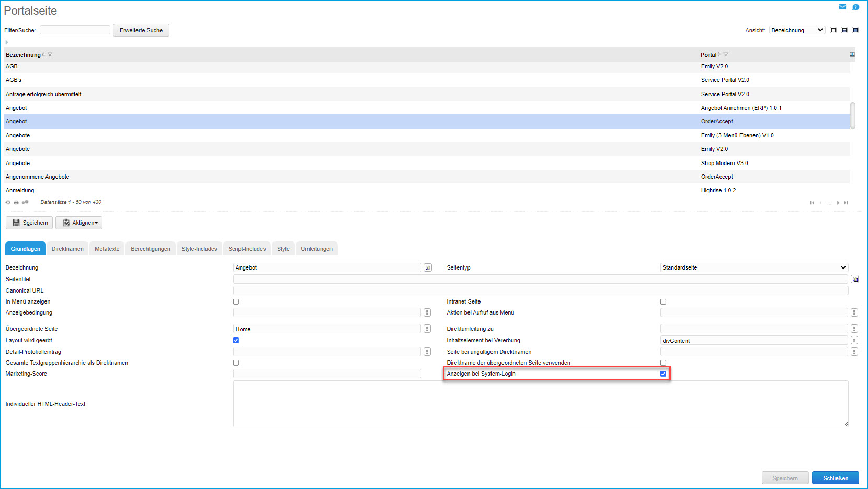Open the mail envelope icon
868x489 pixels.
[842, 7]
